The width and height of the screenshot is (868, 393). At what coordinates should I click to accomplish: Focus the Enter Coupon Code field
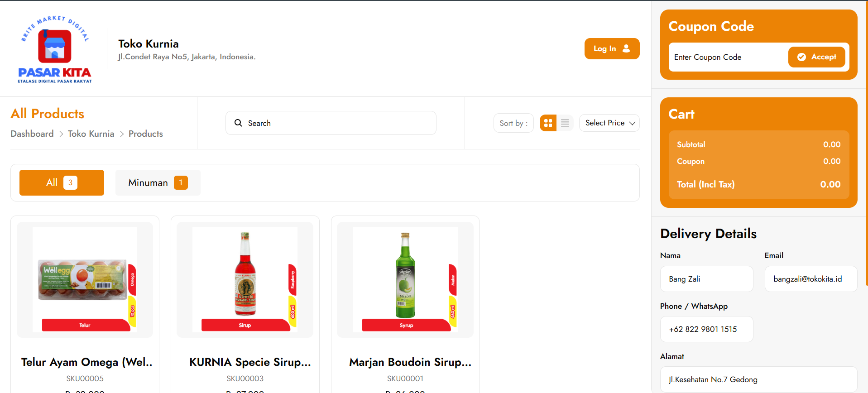(x=728, y=57)
